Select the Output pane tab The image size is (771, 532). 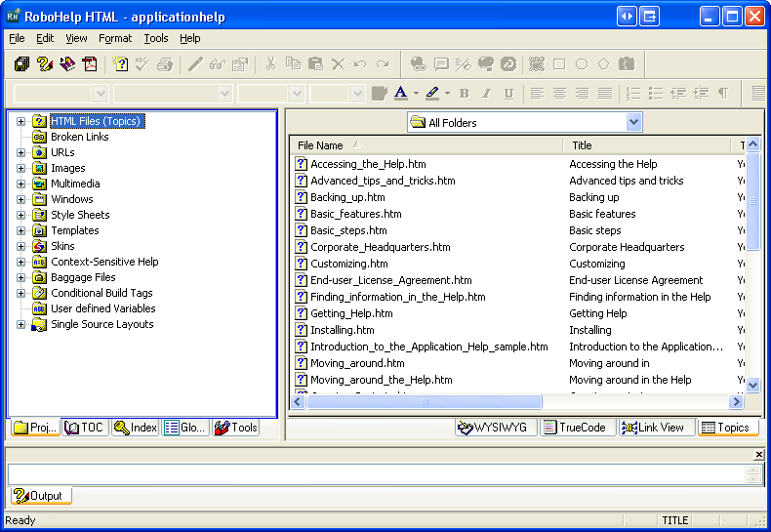click(39, 496)
